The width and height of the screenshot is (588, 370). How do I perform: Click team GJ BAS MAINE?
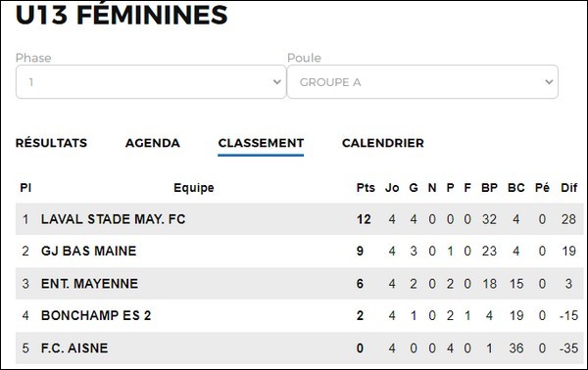[89, 251]
